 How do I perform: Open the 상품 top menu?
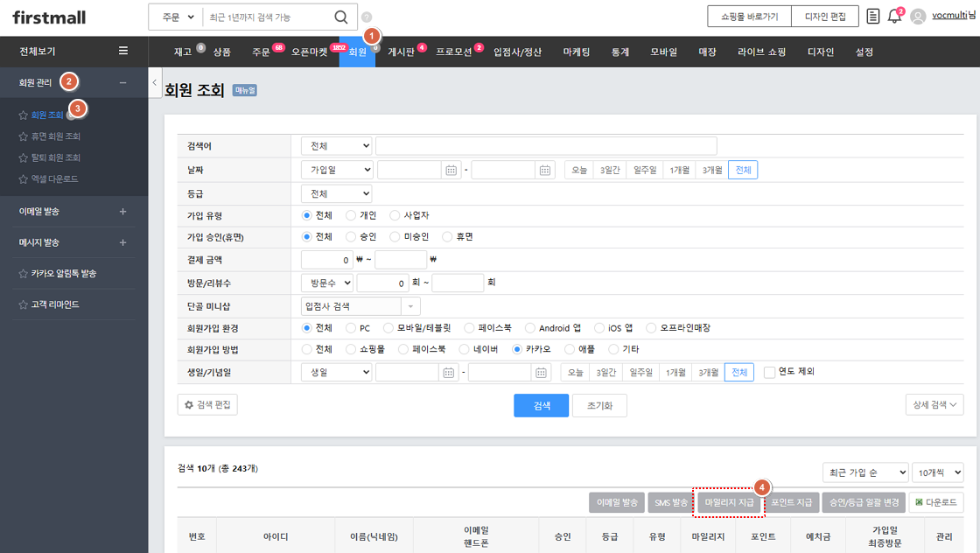pos(222,52)
